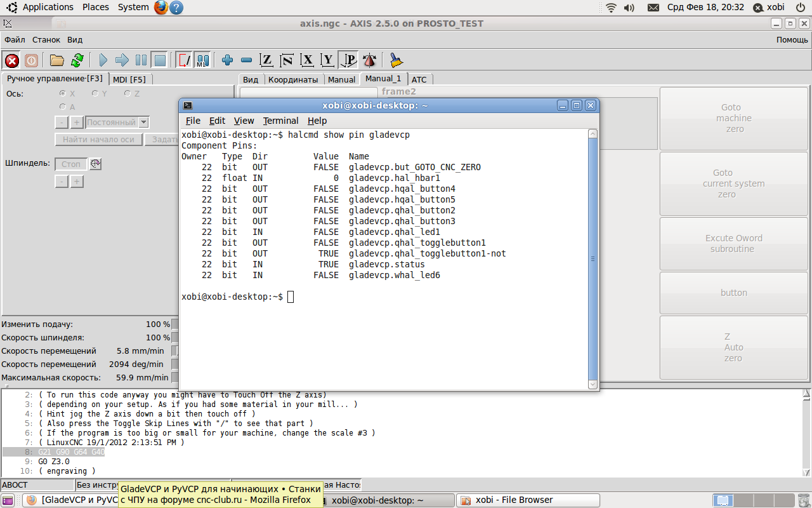Open the volume control in system tray
The width and height of the screenshot is (812, 508).
[x=629, y=8]
